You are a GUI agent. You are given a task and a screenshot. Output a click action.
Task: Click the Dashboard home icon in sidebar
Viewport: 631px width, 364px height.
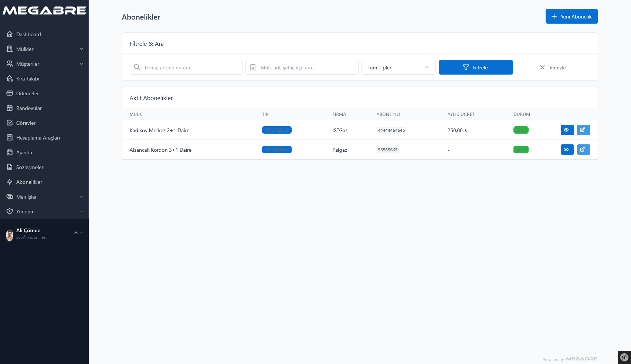(x=10, y=34)
